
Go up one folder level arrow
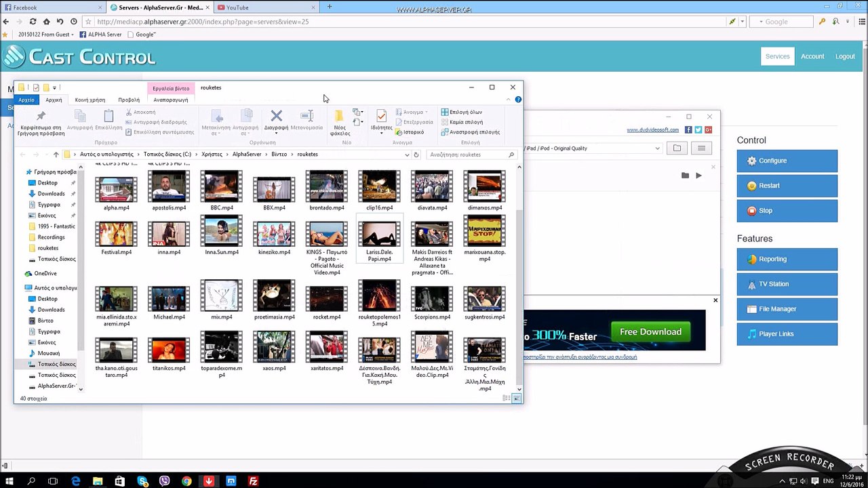(x=56, y=155)
